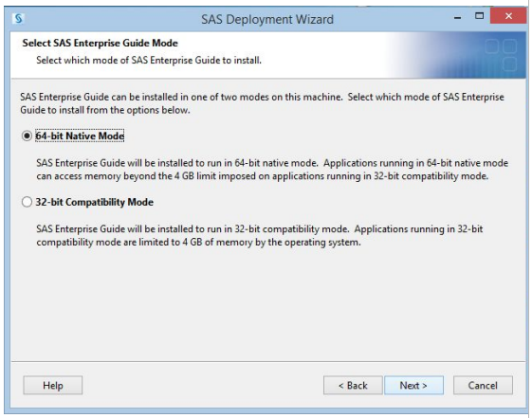This screenshot has width=532, height=418.
Task: Cancel the SAS deployment wizard
Action: tap(483, 386)
